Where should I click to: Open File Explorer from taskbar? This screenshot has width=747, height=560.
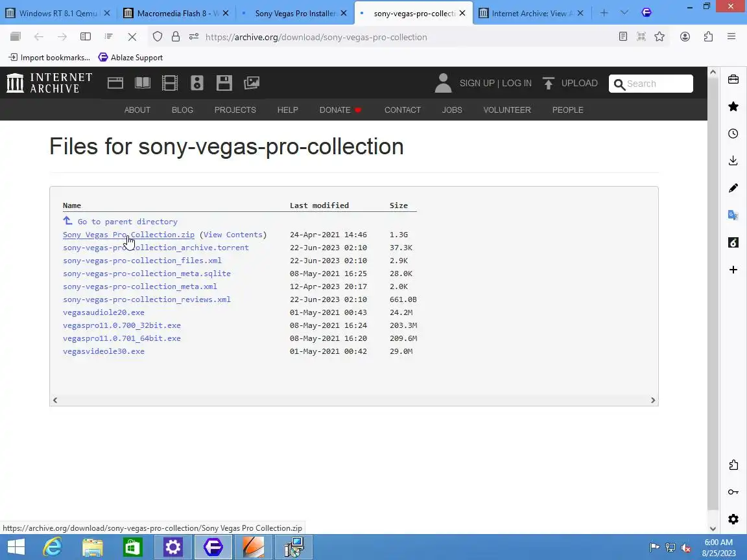[x=93, y=546]
